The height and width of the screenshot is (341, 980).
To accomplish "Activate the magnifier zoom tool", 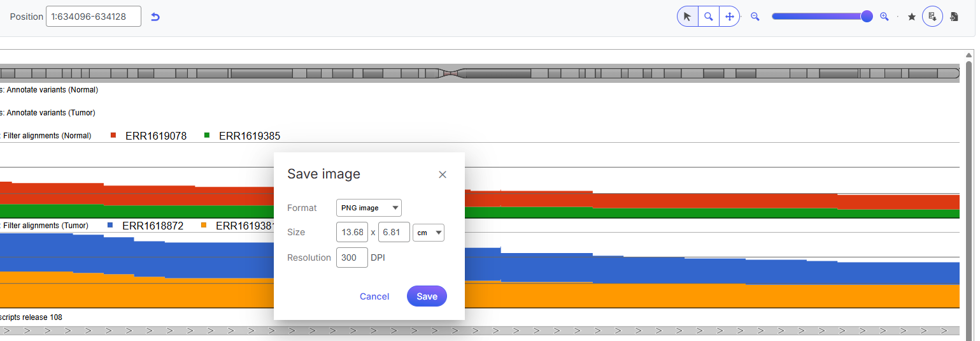I will 708,17.
